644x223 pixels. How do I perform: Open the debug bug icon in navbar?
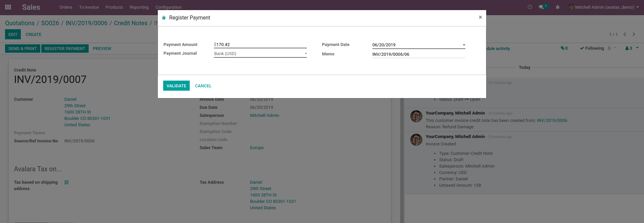coord(557,7)
